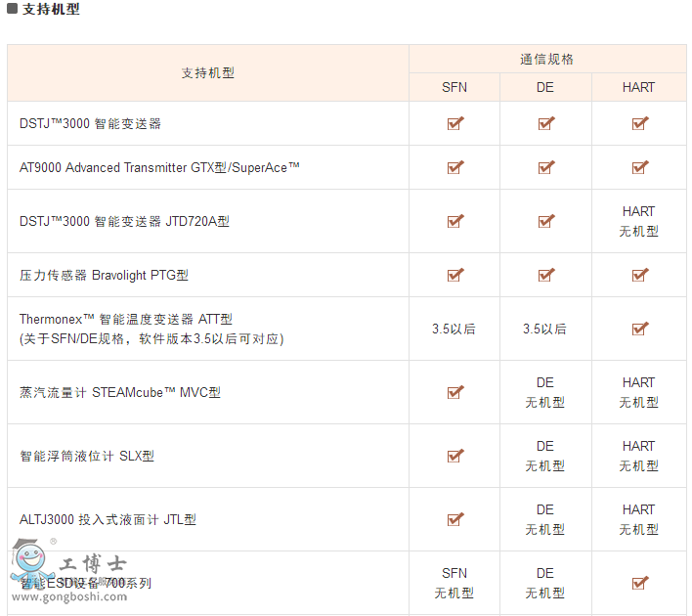The width and height of the screenshot is (692, 616).
Task: Click DE checkmark in JTD720A型 row
Action: [546, 221]
